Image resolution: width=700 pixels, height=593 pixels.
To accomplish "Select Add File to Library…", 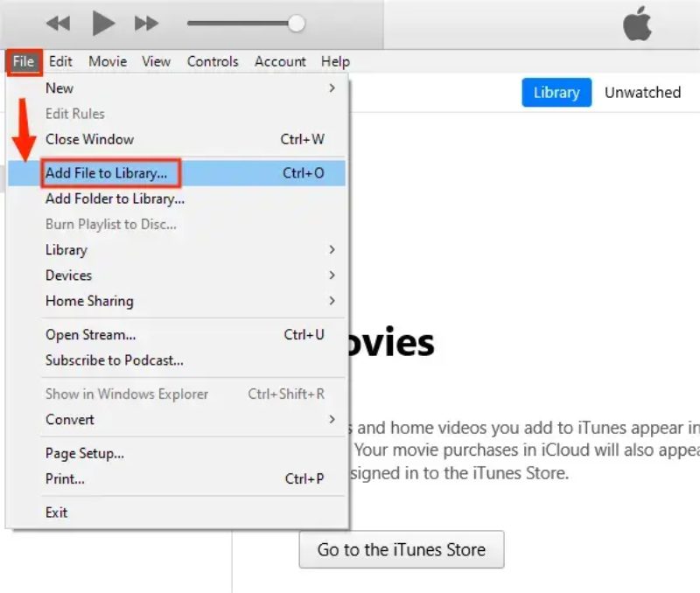I will coord(177,173).
